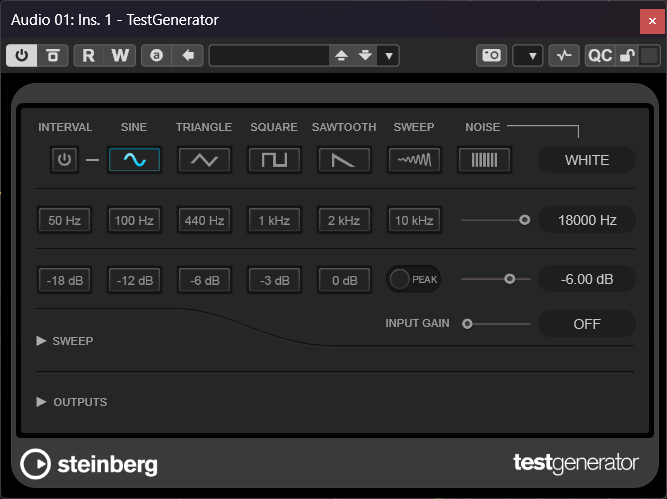Image resolution: width=667 pixels, height=499 pixels.
Task: Set level to -12 dB preset
Action: 134,280
